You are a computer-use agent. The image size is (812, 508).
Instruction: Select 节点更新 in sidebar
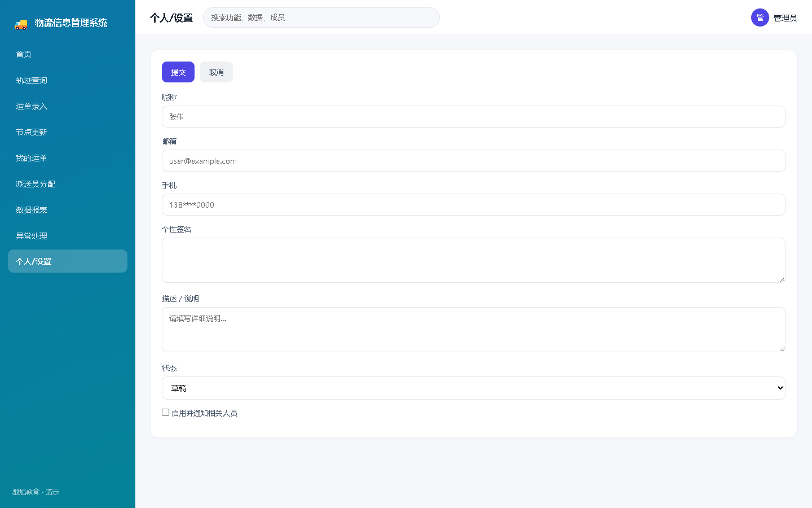click(x=68, y=132)
